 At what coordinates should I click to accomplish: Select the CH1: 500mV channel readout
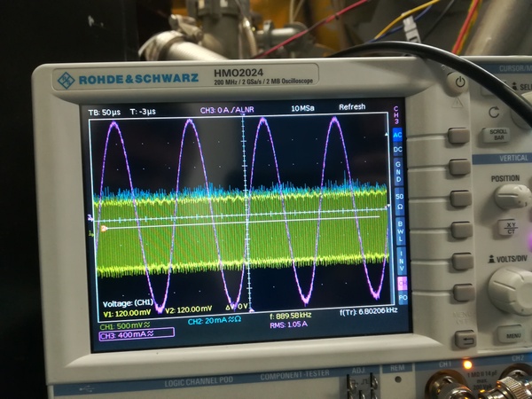124,326
